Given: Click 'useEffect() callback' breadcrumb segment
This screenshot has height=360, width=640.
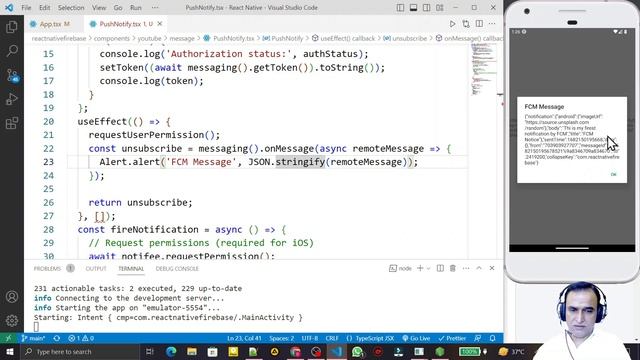Looking at the screenshot, I should (x=347, y=38).
